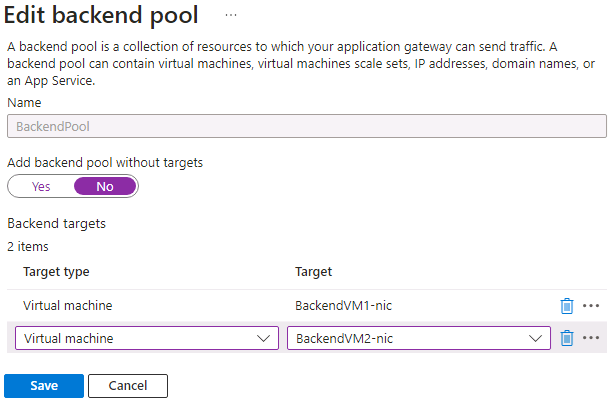Image resolution: width=612 pixels, height=398 pixels.
Task: Click 'Add backend pool without targets' label
Action: coord(105,162)
